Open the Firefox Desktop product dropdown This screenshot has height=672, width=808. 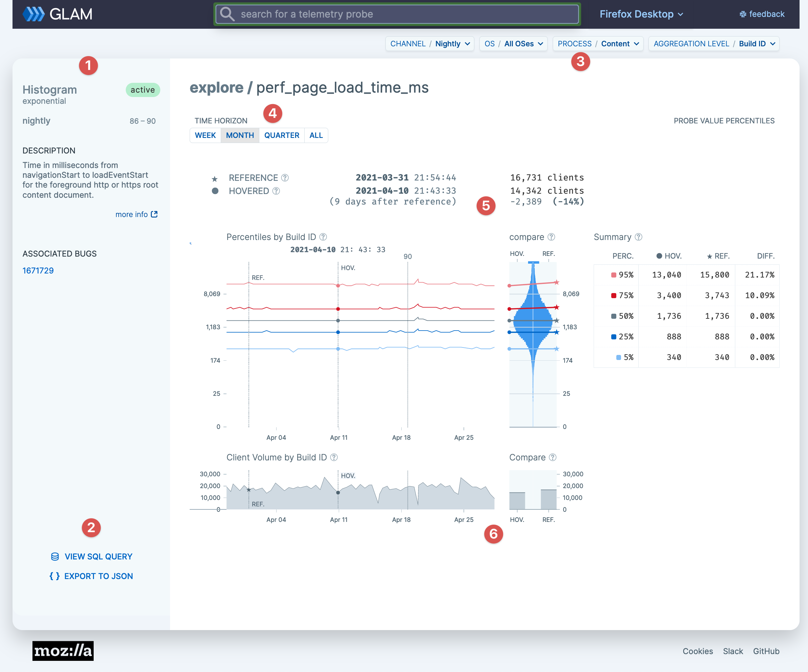click(x=641, y=14)
